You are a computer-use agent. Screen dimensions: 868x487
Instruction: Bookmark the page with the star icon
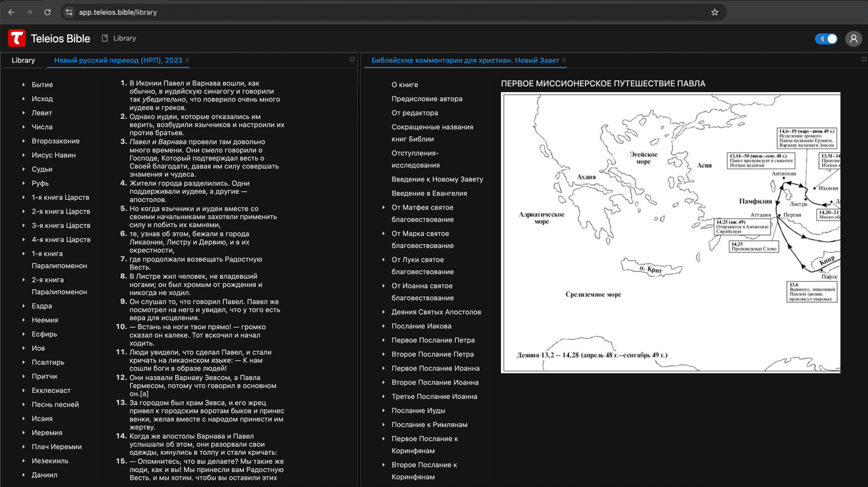714,12
